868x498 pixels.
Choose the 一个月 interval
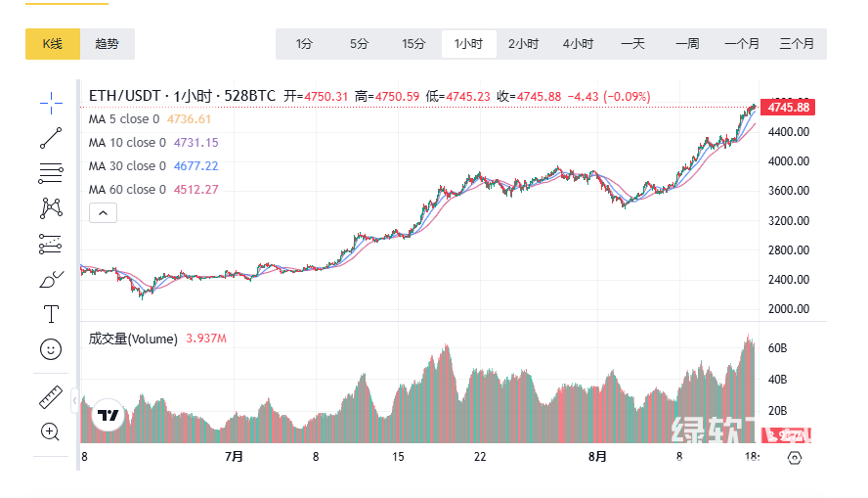pyautogui.click(x=742, y=44)
